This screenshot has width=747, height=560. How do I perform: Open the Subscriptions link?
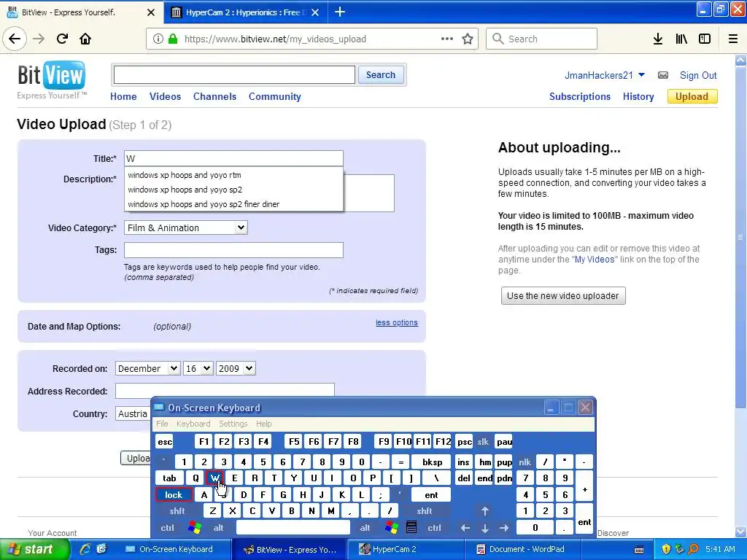point(580,96)
